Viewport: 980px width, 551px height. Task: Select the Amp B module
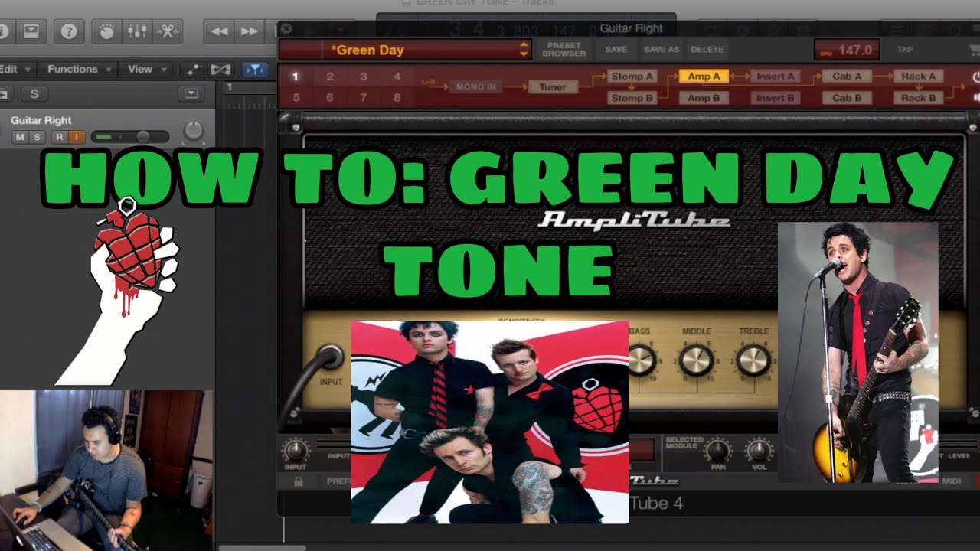pos(704,98)
